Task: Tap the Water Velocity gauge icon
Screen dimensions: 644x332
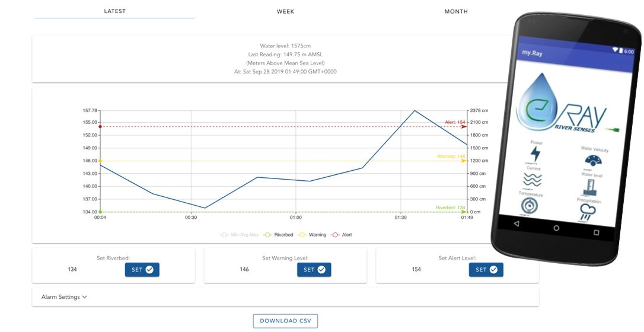Action: click(x=593, y=161)
